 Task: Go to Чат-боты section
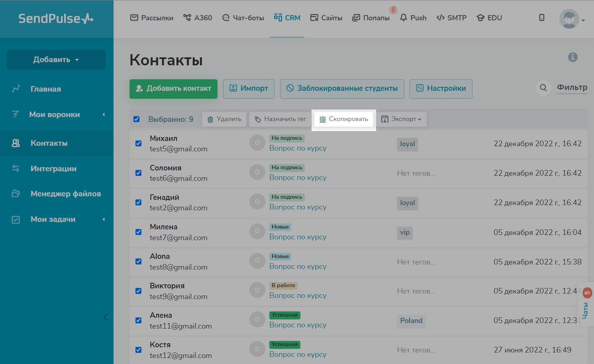click(243, 18)
